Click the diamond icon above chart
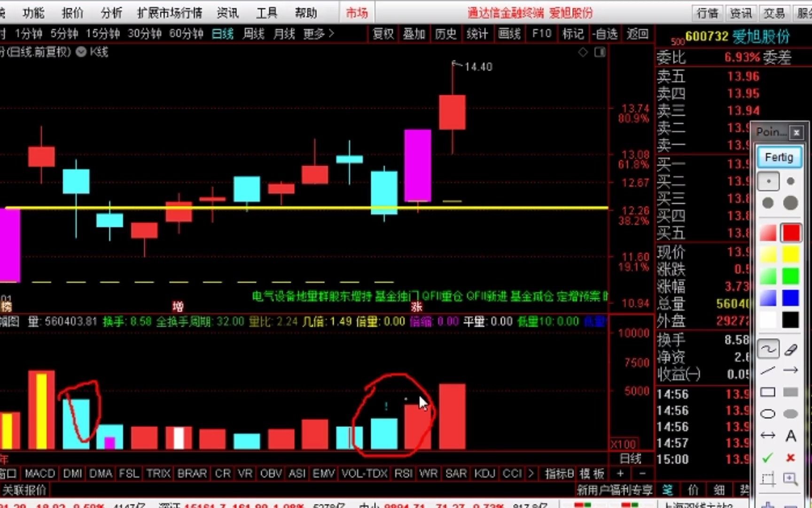Viewport: 812px width, 508px height. pos(583,52)
